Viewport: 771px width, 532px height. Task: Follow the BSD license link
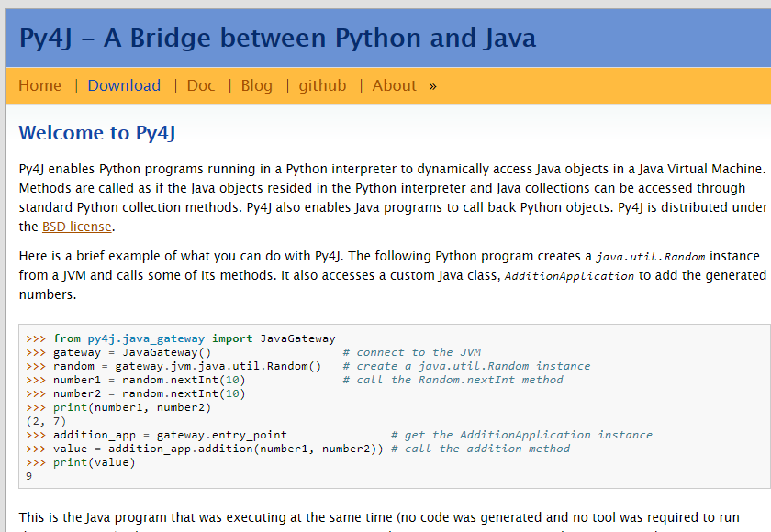coord(77,227)
